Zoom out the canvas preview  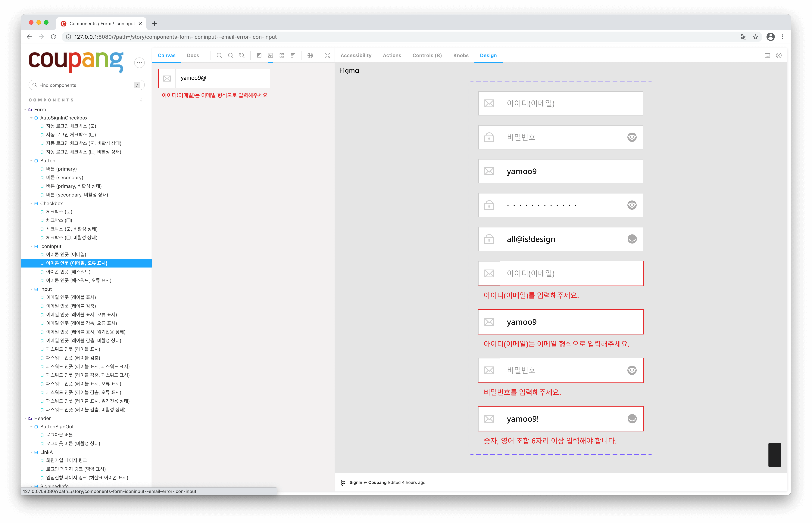click(230, 55)
